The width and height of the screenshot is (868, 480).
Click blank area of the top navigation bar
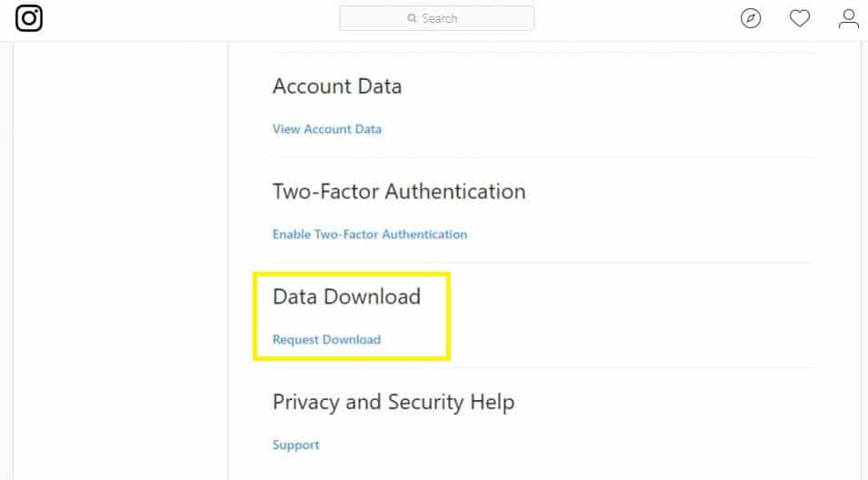(x=636, y=18)
